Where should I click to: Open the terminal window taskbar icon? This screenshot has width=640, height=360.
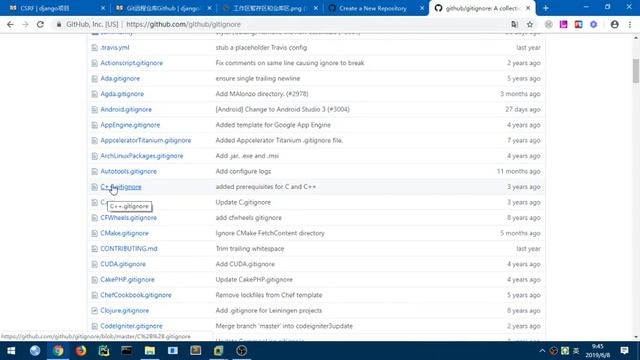127,351
